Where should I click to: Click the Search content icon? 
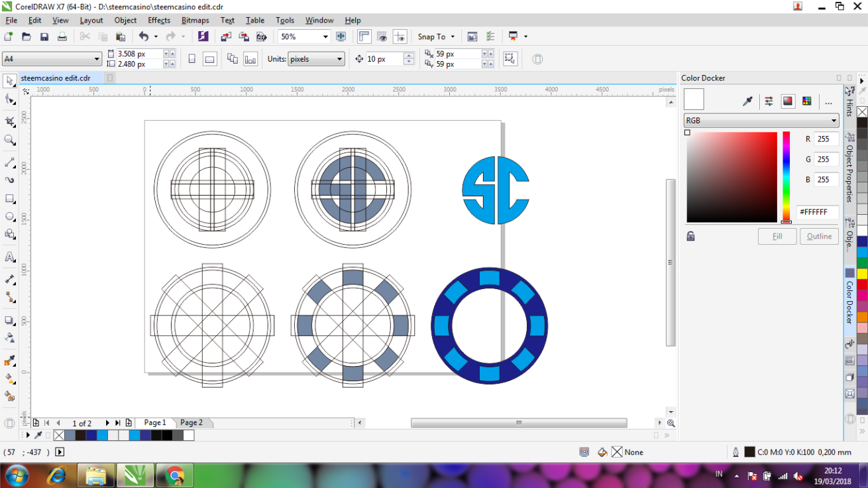203,36
